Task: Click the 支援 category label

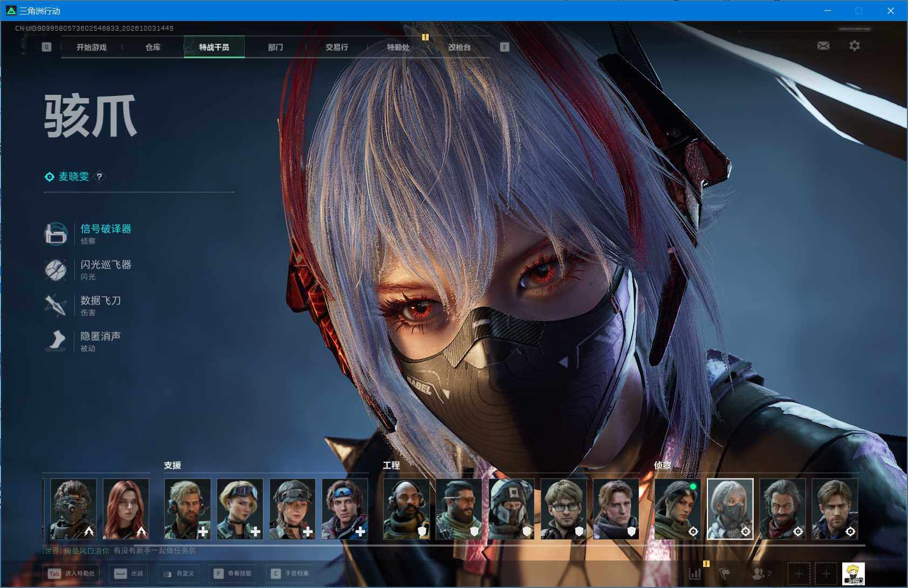Action: pyautogui.click(x=173, y=465)
